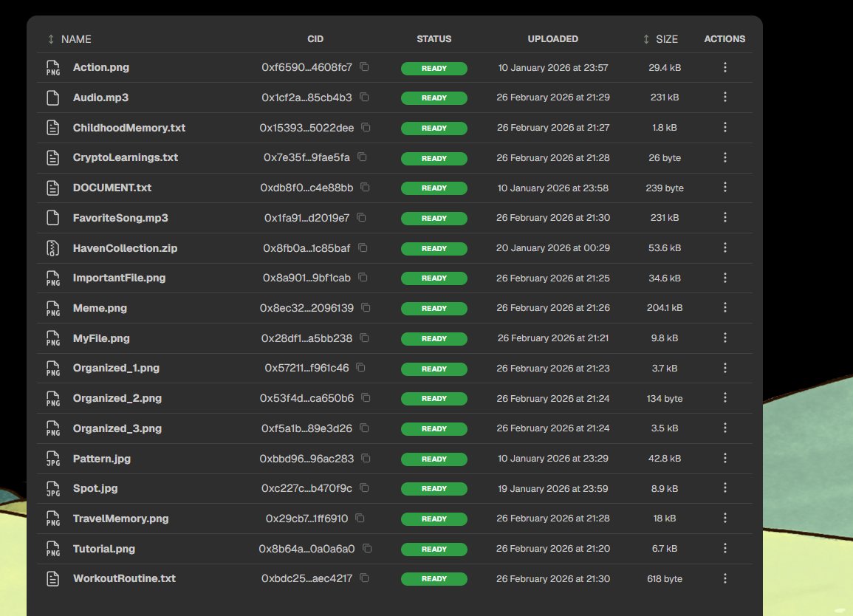Copy the CID of DOCUMENT.txt
This screenshot has height=616, width=853.
(366, 187)
